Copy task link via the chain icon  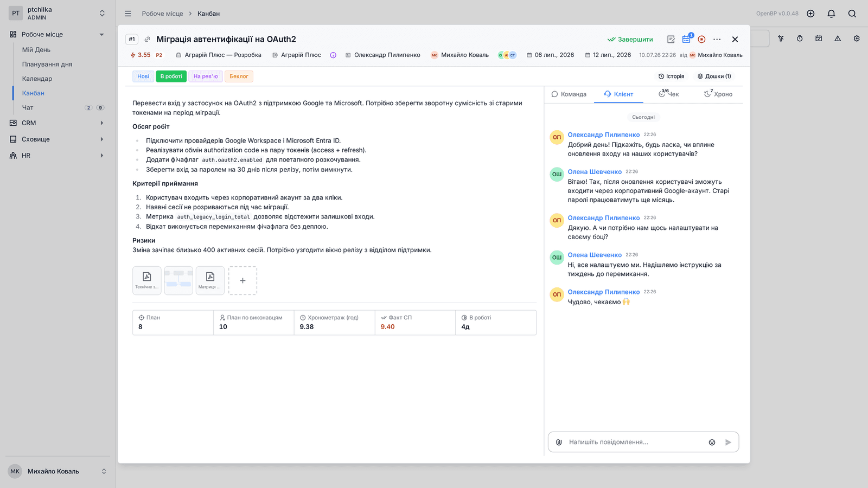tap(147, 39)
